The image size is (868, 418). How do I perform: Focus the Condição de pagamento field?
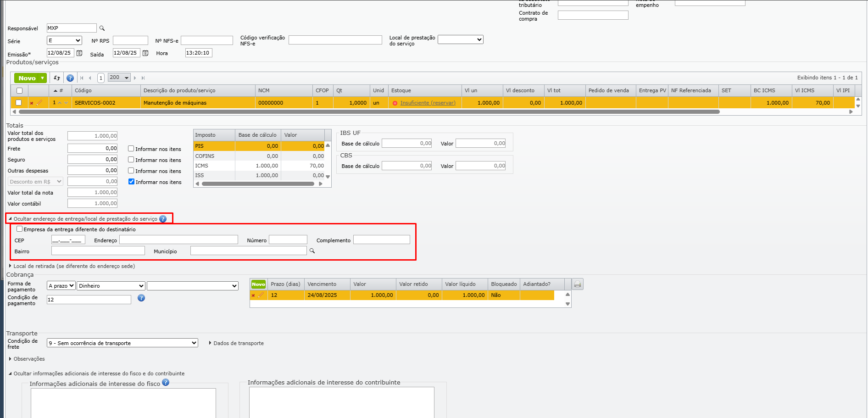click(x=89, y=300)
